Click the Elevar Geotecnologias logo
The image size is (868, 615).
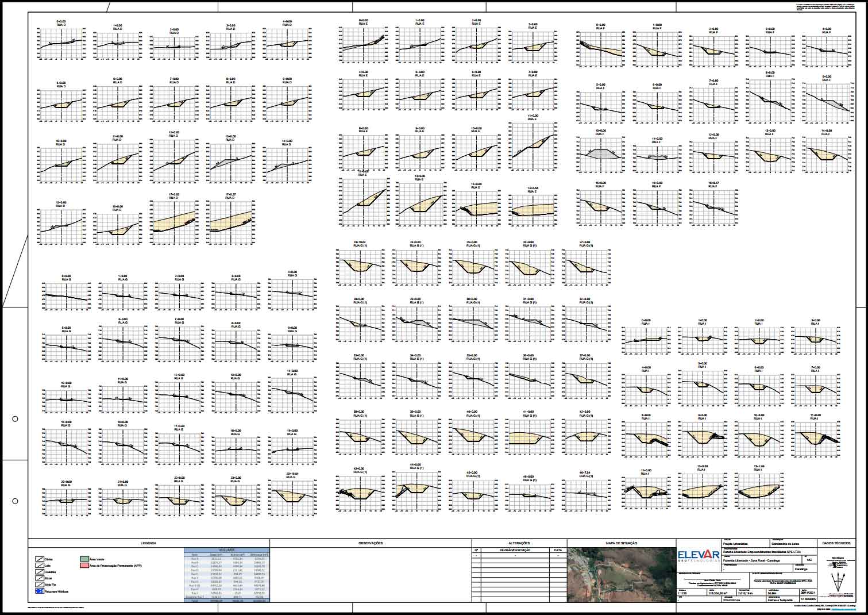coord(699,555)
